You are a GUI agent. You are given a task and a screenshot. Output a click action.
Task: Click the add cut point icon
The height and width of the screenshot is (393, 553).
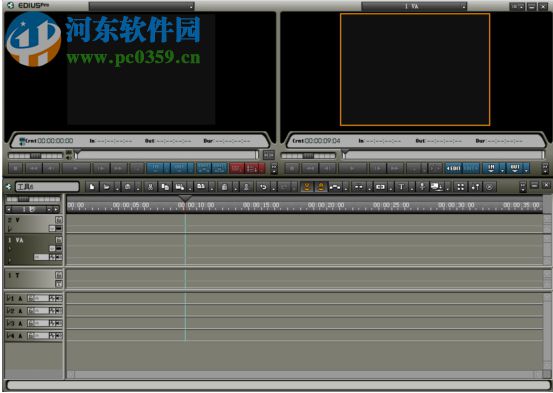tap(359, 187)
